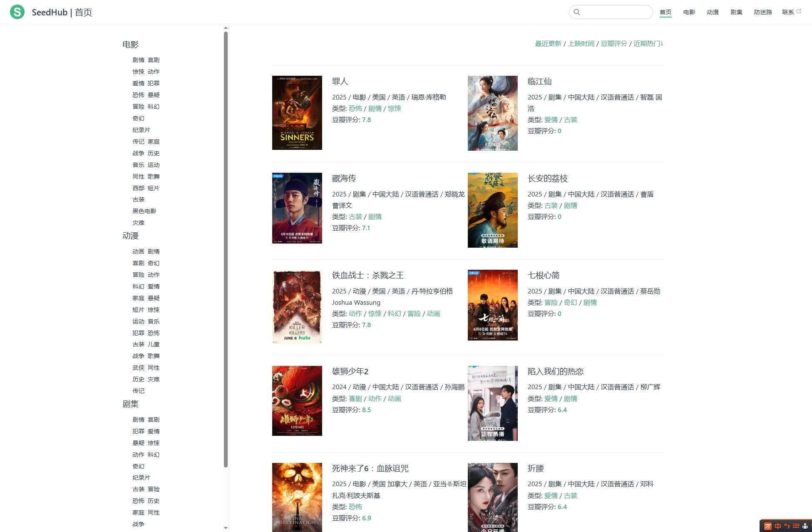Toggle punctuation mode in IME toolbar
Image resolution: width=812 pixels, height=532 pixels.
point(787,526)
